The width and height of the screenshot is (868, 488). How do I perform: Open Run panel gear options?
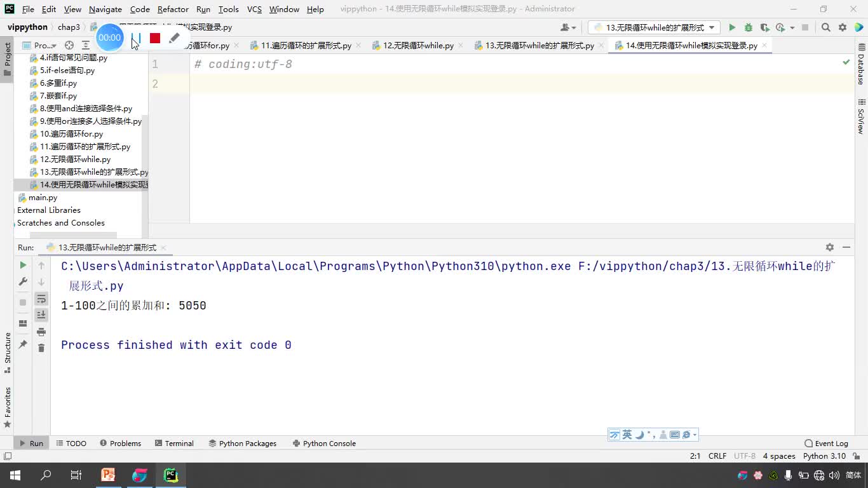[x=829, y=247]
